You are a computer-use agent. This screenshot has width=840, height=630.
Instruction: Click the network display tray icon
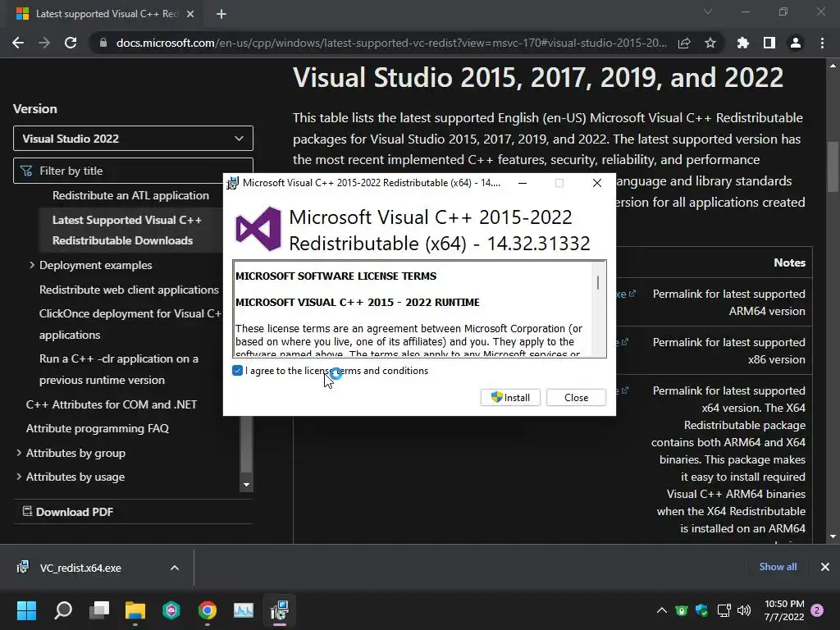(724, 610)
